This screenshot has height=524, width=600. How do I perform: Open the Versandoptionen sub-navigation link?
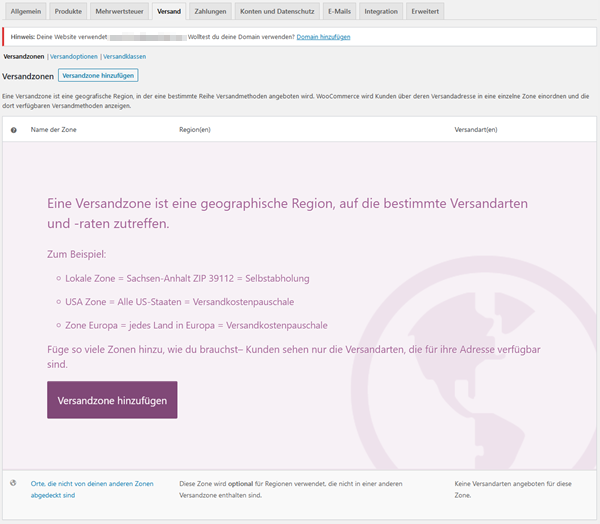pyautogui.click(x=74, y=57)
